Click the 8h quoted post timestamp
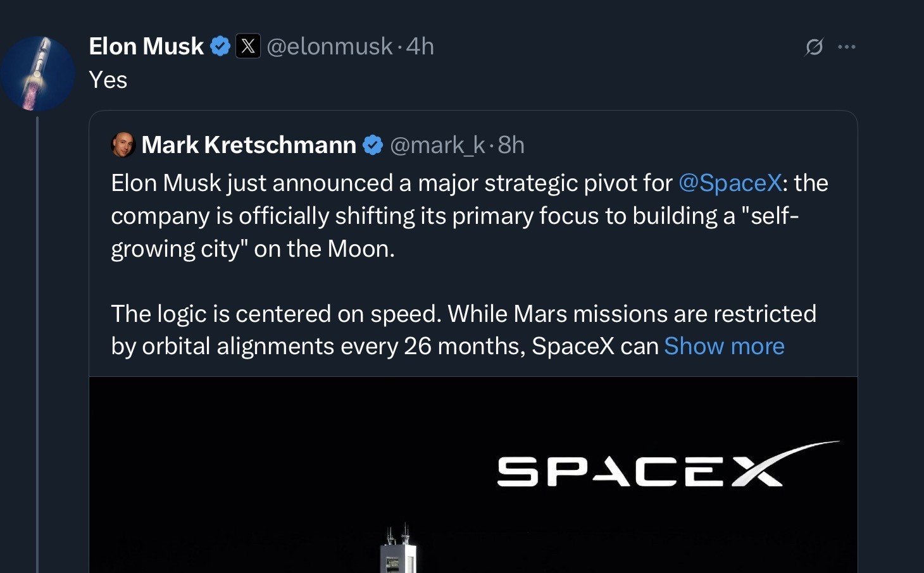924x573 pixels. point(511,145)
